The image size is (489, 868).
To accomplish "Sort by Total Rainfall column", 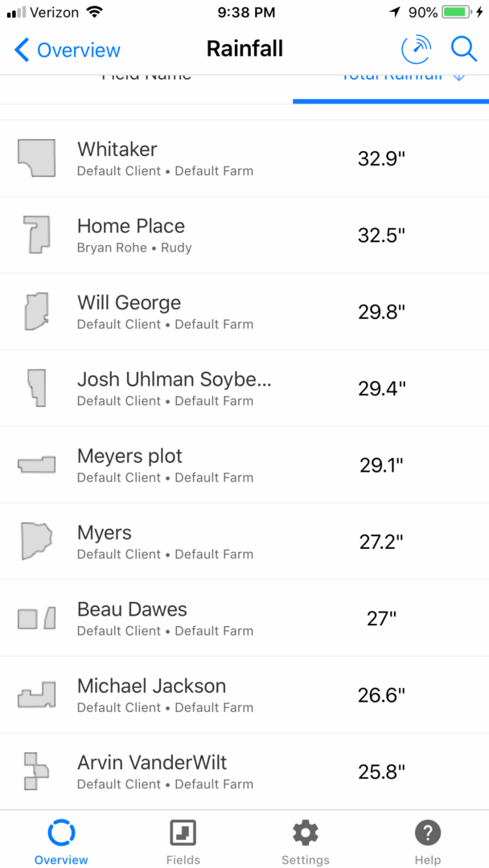I will (x=391, y=77).
